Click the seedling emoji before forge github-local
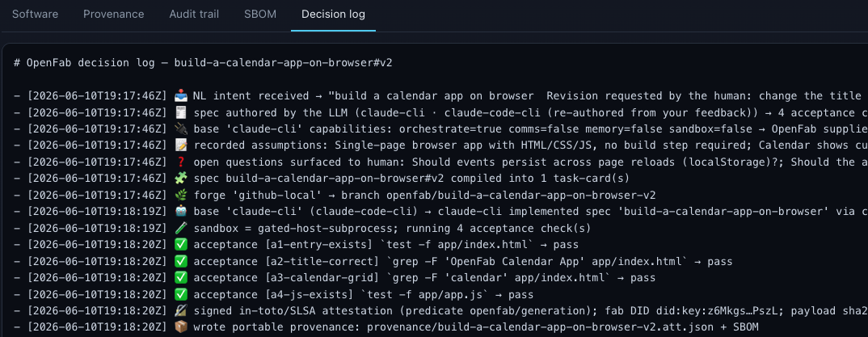 tap(180, 196)
